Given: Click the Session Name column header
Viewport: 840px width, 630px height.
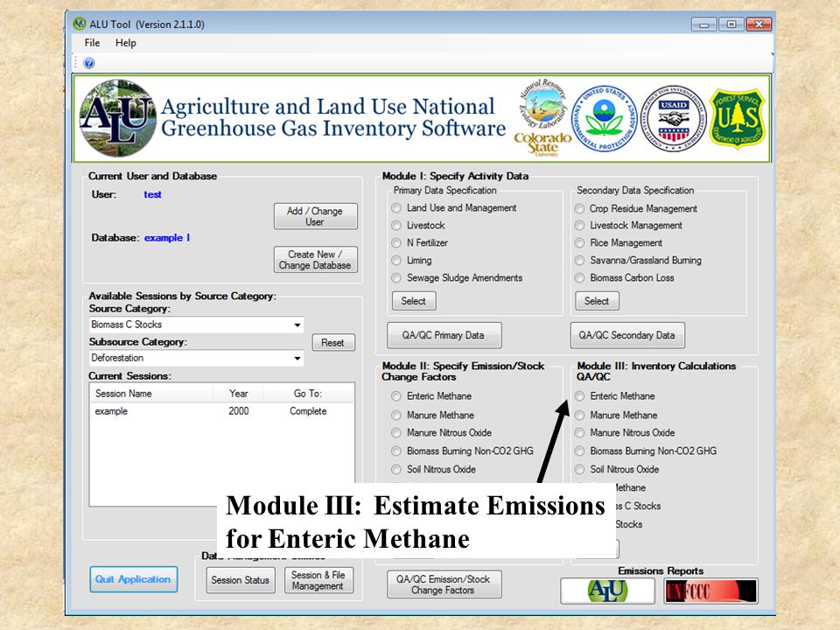Looking at the screenshot, I should [x=151, y=394].
